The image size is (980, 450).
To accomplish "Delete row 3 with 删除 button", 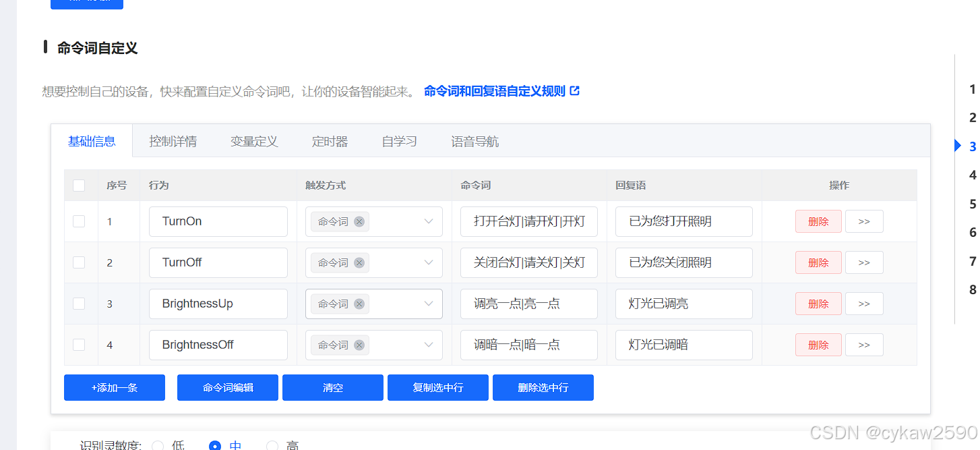I will click(x=818, y=304).
